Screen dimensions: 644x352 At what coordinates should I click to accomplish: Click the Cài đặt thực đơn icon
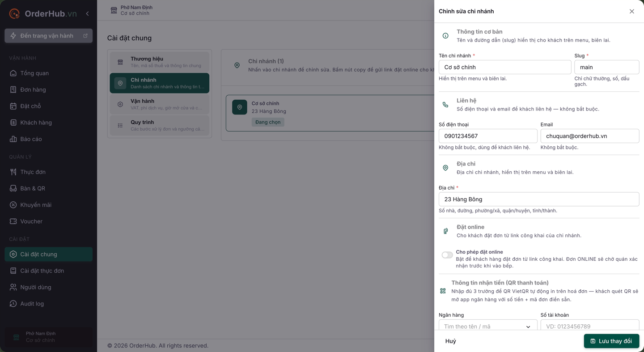13,271
